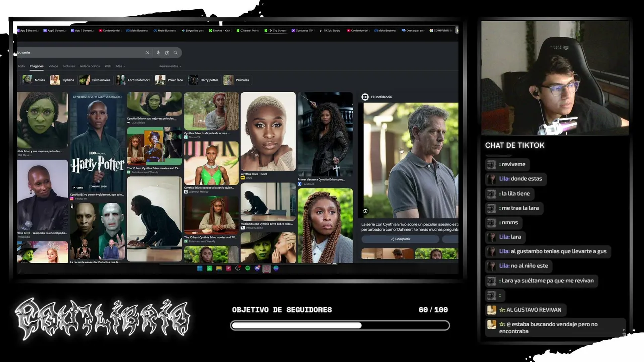The width and height of the screenshot is (644, 362).
Task: Open the El Confidencial article headline link
Action: pos(410,227)
